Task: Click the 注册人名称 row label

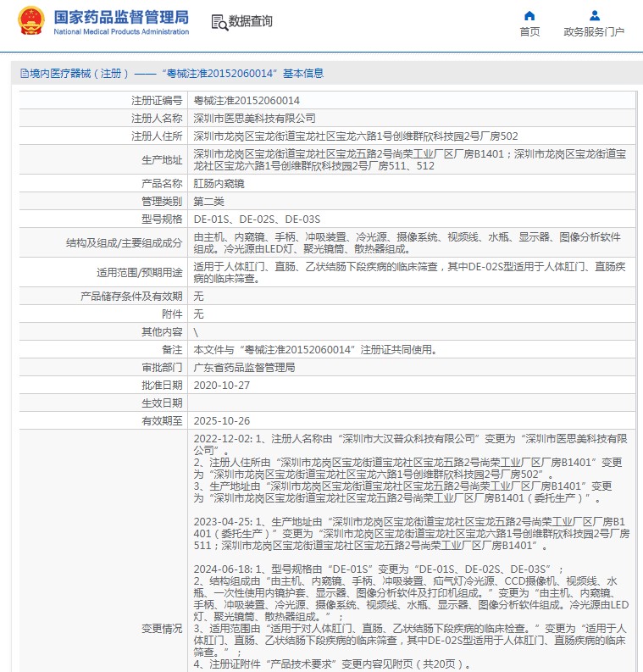Action: [x=157, y=119]
